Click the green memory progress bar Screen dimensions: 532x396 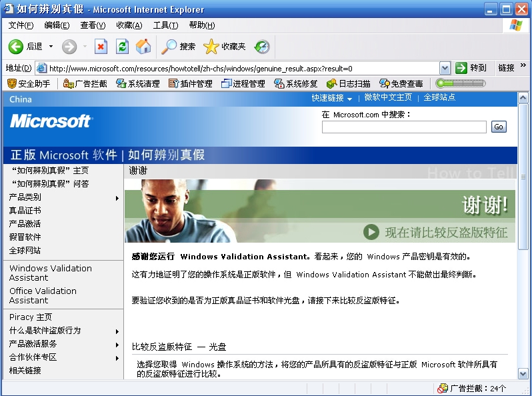pyautogui.click(x=461, y=83)
